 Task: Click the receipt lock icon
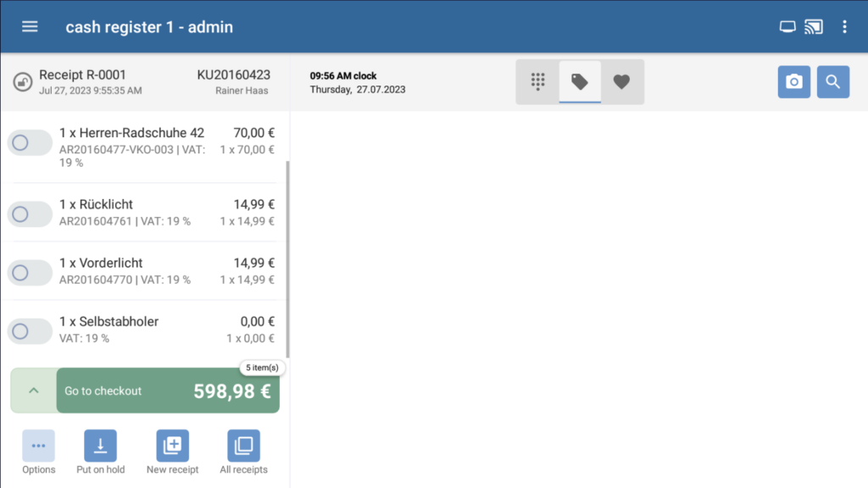coord(23,82)
